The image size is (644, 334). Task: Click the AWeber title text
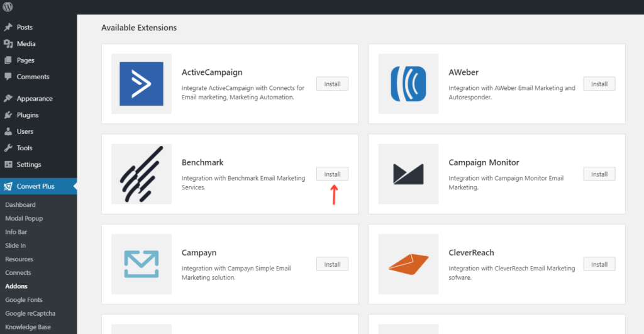click(464, 72)
